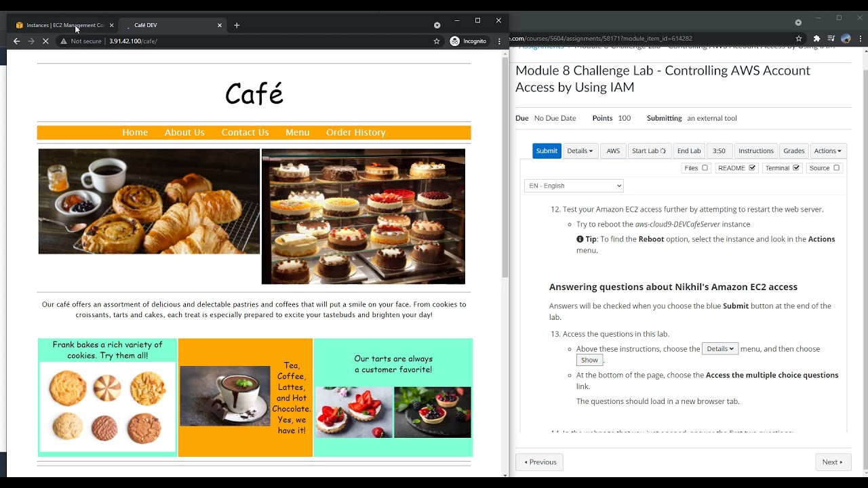Click the pastries and coffee photo
The image size is (868, 488).
coord(149,201)
